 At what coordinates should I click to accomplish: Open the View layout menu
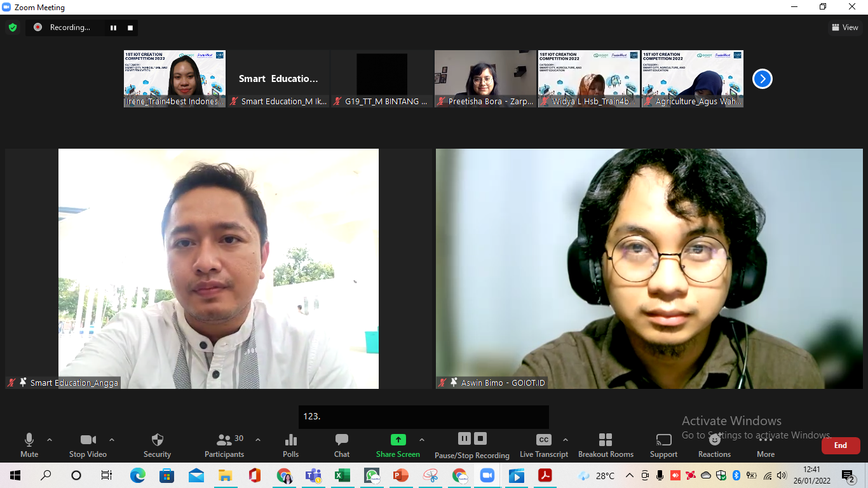(x=845, y=27)
